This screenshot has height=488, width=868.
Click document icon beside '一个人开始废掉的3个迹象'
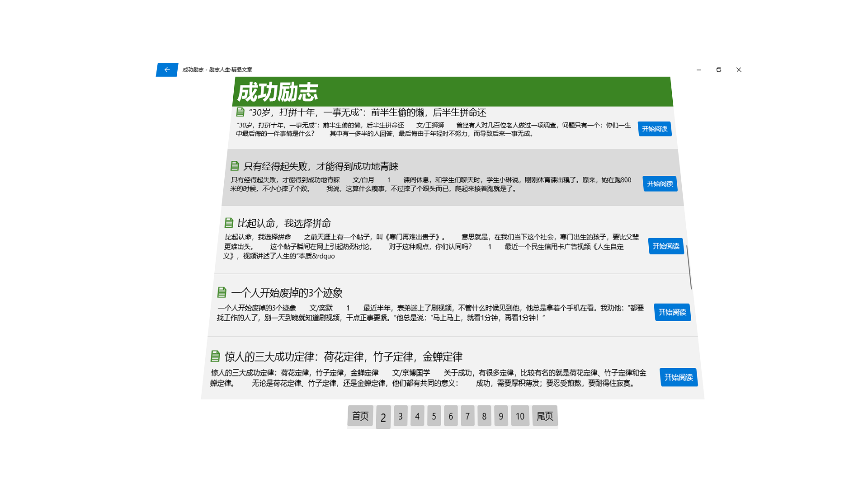(222, 292)
